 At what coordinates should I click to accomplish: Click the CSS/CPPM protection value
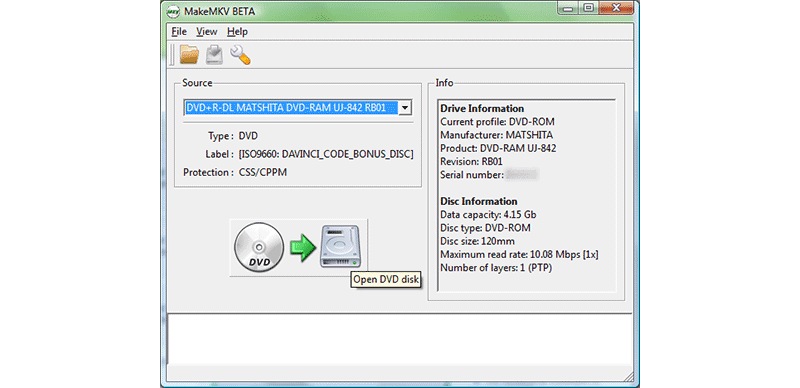point(263,173)
